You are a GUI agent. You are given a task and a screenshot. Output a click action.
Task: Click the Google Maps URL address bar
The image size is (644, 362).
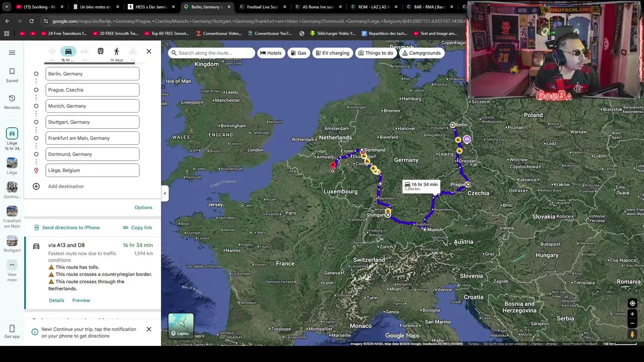257,21
